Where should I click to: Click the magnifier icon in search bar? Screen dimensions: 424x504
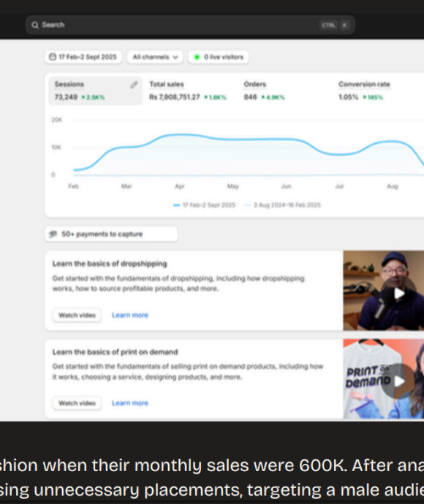point(35,25)
